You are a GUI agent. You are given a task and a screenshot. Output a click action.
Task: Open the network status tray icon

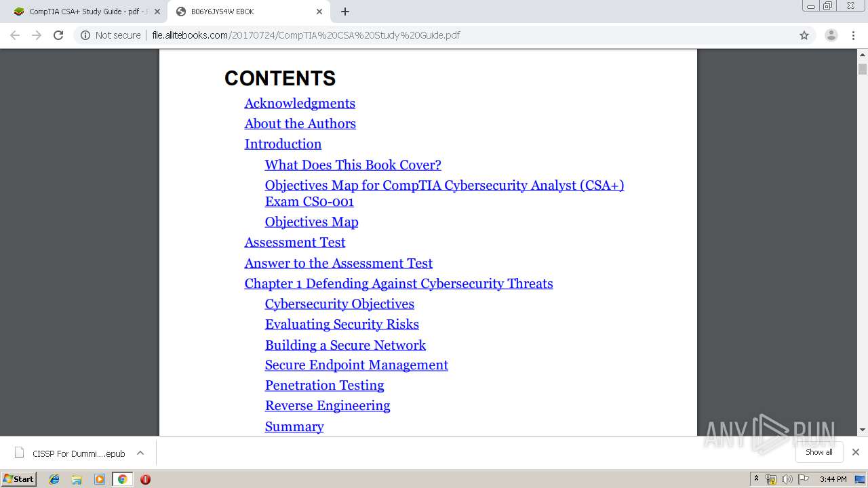click(x=771, y=479)
